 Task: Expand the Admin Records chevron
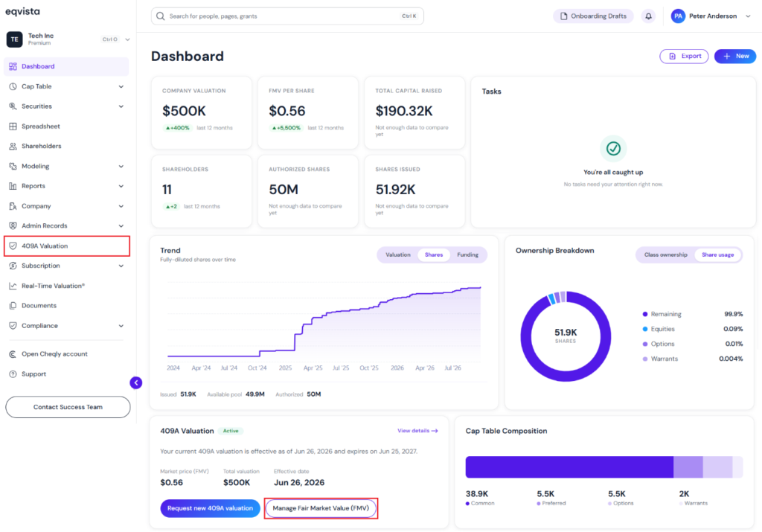(121, 226)
